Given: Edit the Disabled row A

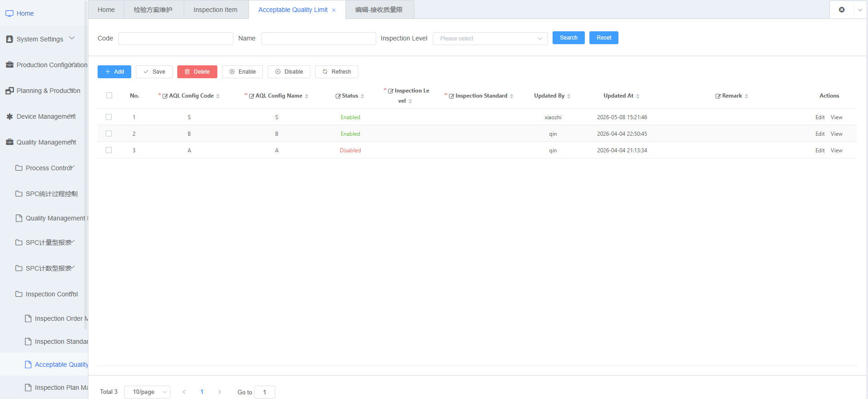Looking at the screenshot, I should [820, 150].
